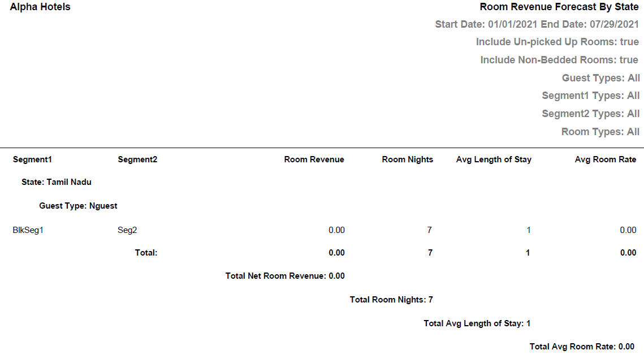Viewport: 644px width, 363px height.
Task: Click the Total Net Room Revenue summary line
Action: (285, 276)
